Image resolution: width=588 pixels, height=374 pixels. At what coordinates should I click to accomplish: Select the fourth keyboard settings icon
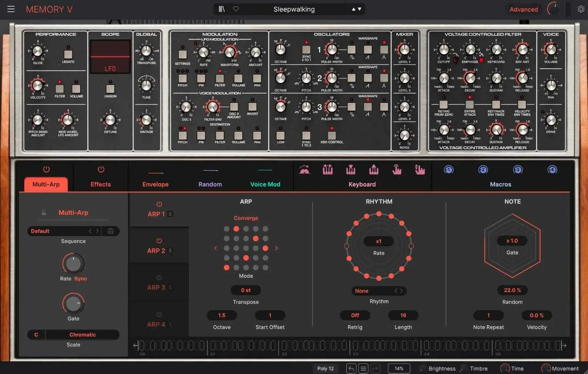(x=374, y=170)
